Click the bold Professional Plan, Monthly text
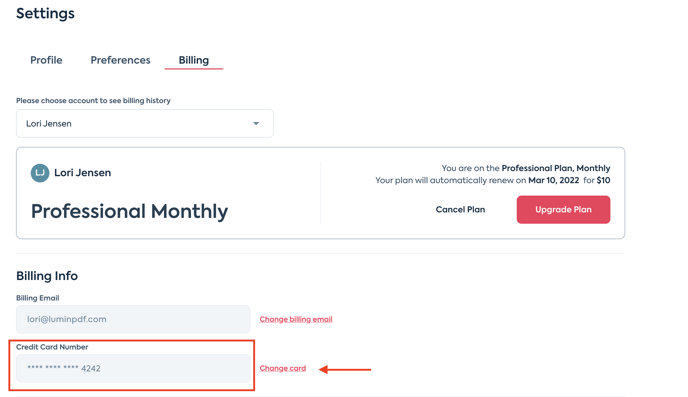 (555, 168)
